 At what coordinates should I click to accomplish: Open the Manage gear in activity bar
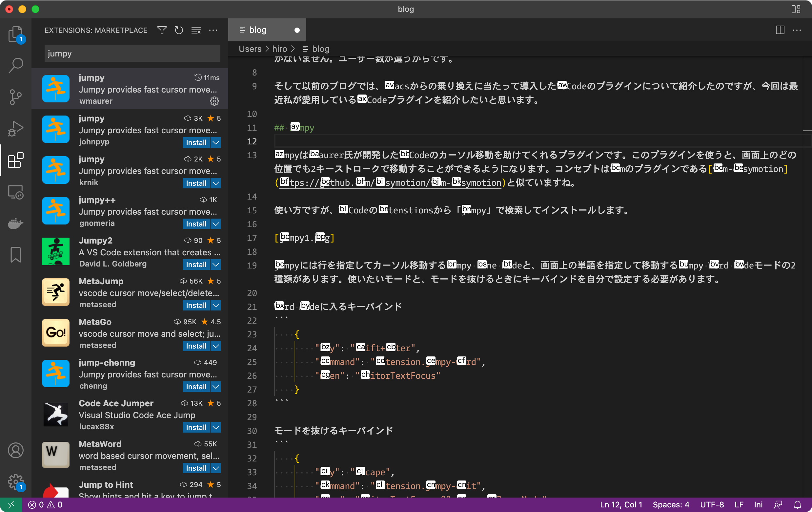coord(15,482)
